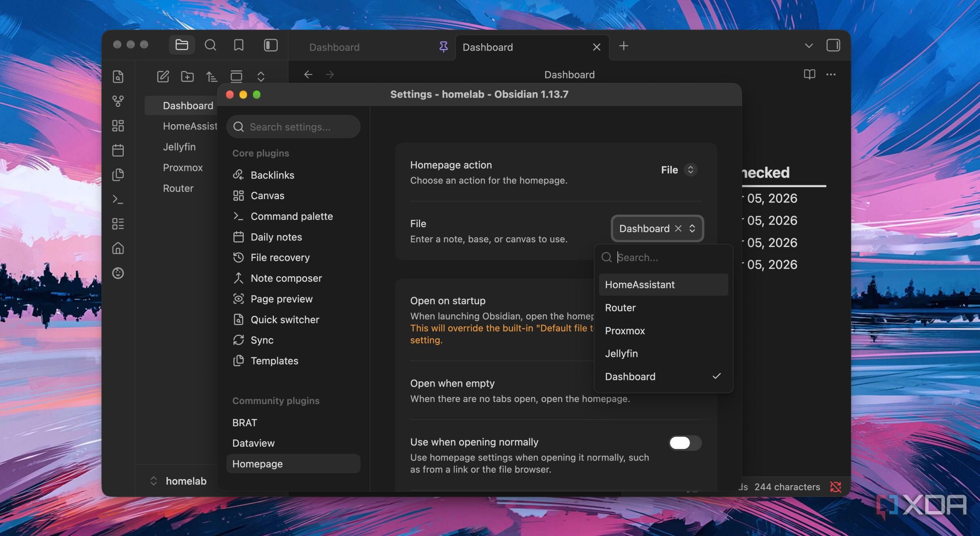Open command palette icon in ribbon
The height and width of the screenshot is (536, 980).
click(x=118, y=199)
